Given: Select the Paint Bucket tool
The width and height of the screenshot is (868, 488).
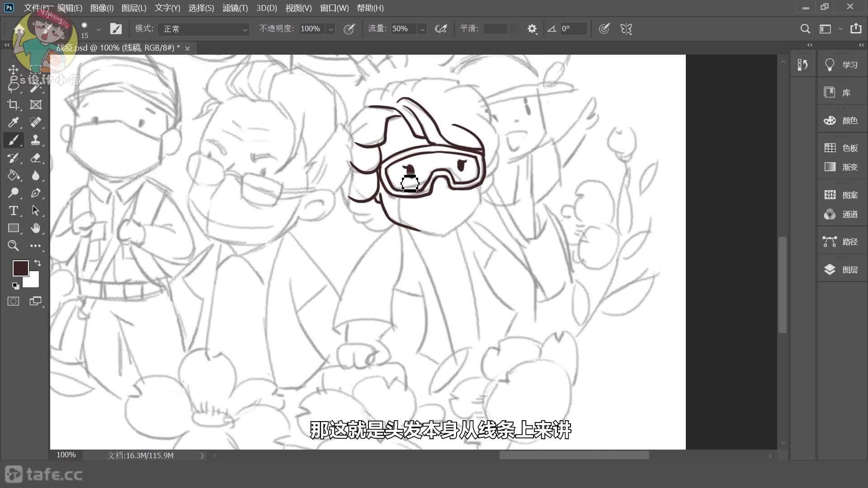Looking at the screenshot, I should pos(13,175).
